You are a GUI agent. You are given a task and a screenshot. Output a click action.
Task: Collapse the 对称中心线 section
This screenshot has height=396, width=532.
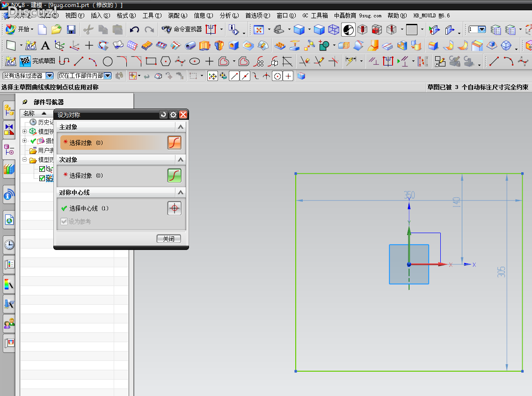(x=181, y=192)
